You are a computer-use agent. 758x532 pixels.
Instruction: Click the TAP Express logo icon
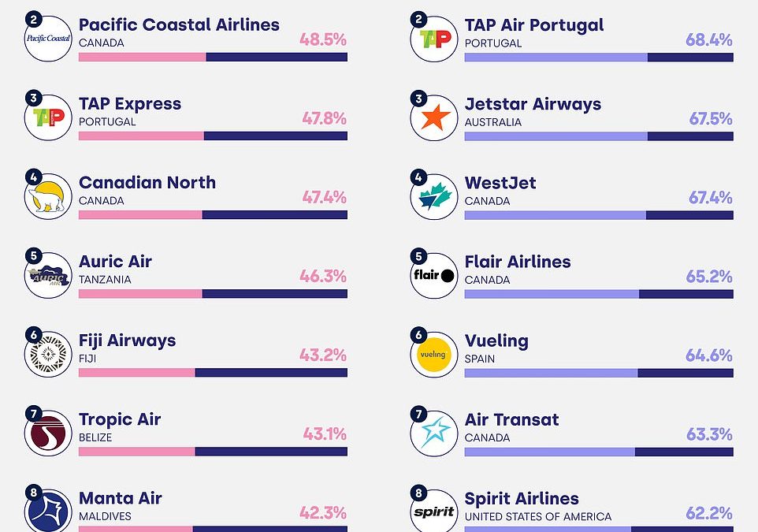coord(48,117)
